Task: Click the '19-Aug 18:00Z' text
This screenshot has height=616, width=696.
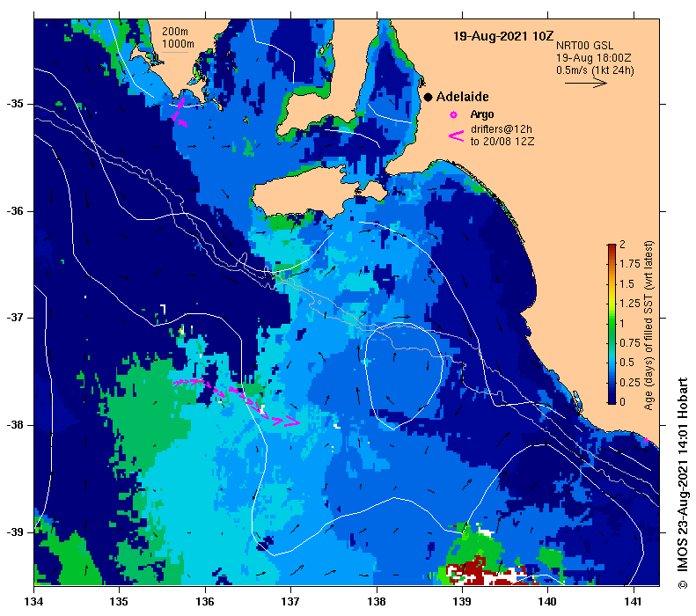Action: click(593, 58)
